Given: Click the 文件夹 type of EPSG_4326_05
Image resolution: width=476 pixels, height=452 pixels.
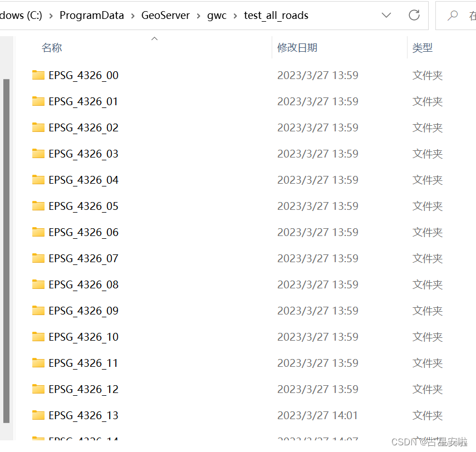Looking at the screenshot, I should click(x=428, y=206).
